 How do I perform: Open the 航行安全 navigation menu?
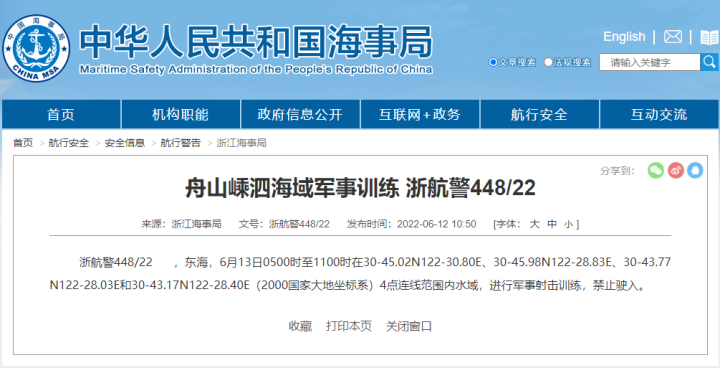point(540,114)
